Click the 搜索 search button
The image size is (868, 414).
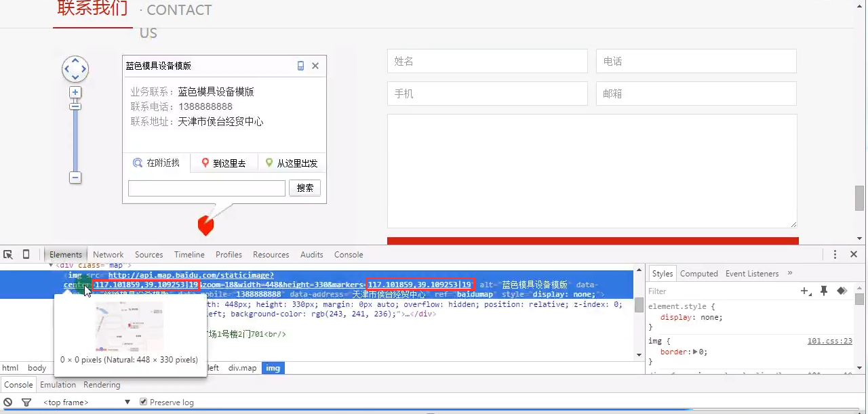[304, 188]
